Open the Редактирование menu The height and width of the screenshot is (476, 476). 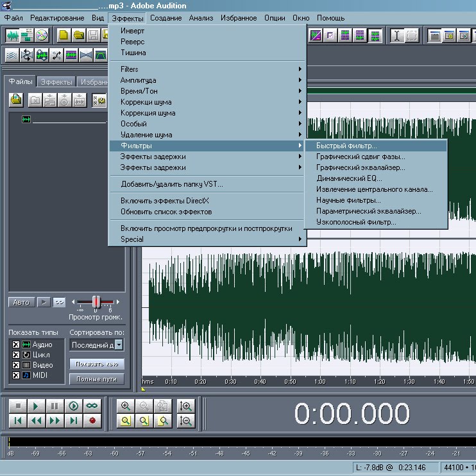57,18
